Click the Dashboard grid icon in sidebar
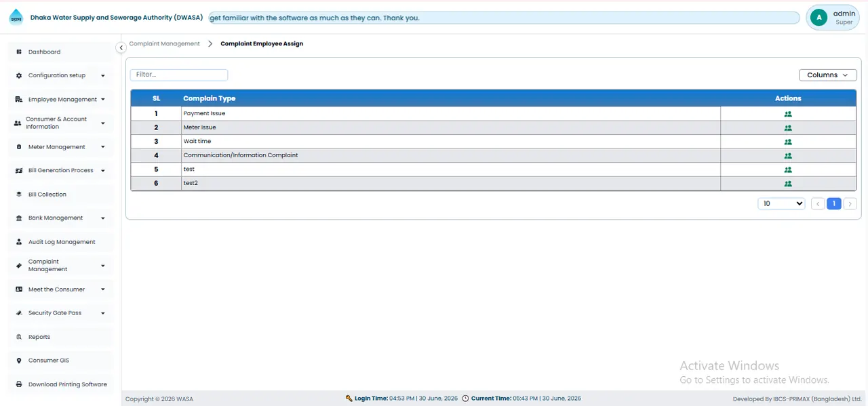 click(x=19, y=52)
